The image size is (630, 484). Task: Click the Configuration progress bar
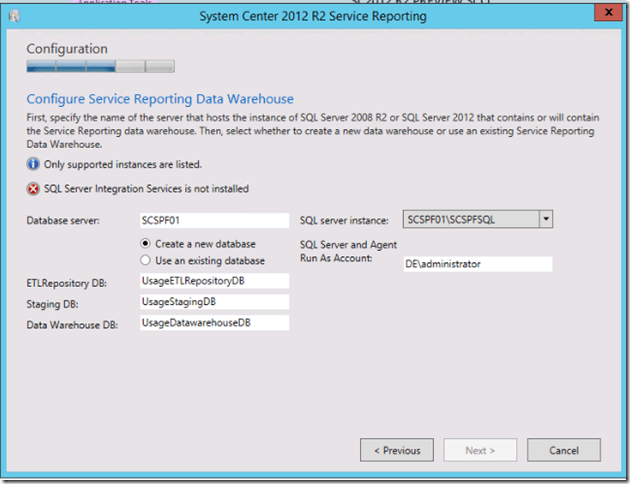tap(100, 67)
